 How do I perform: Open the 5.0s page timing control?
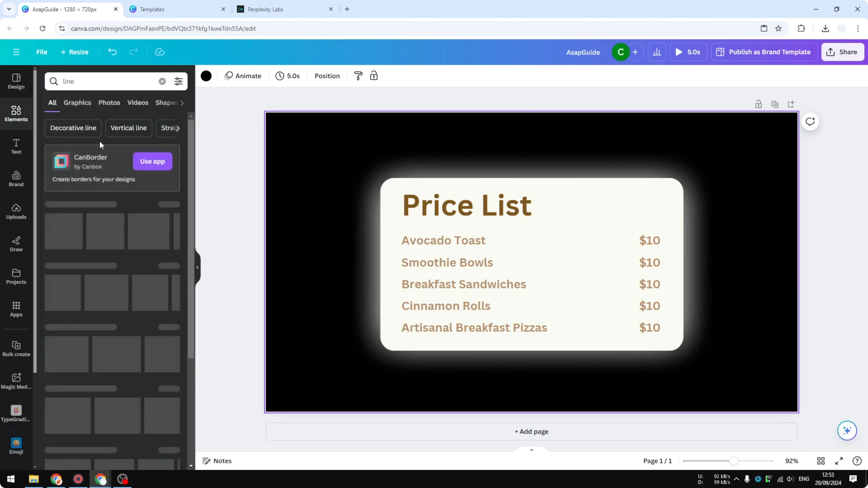point(288,76)
